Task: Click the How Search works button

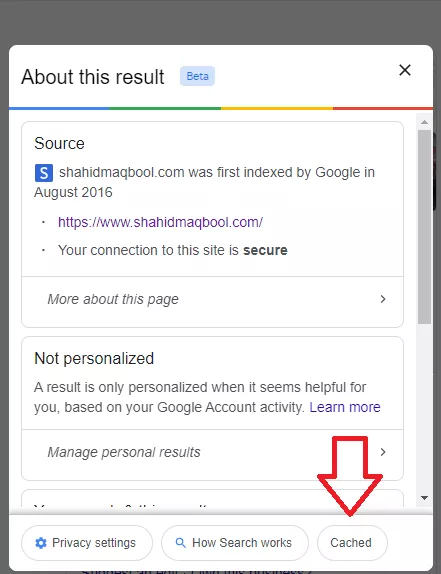Action: tap(235, 543)
